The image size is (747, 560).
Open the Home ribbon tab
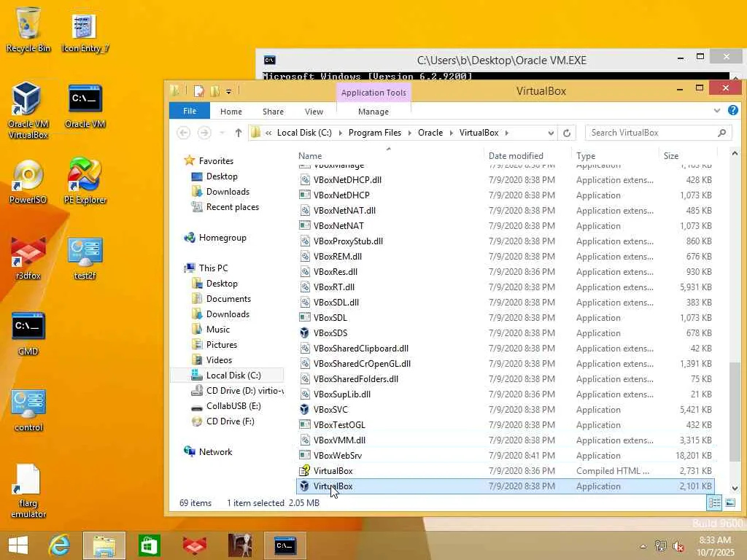[x=231, y=112]
